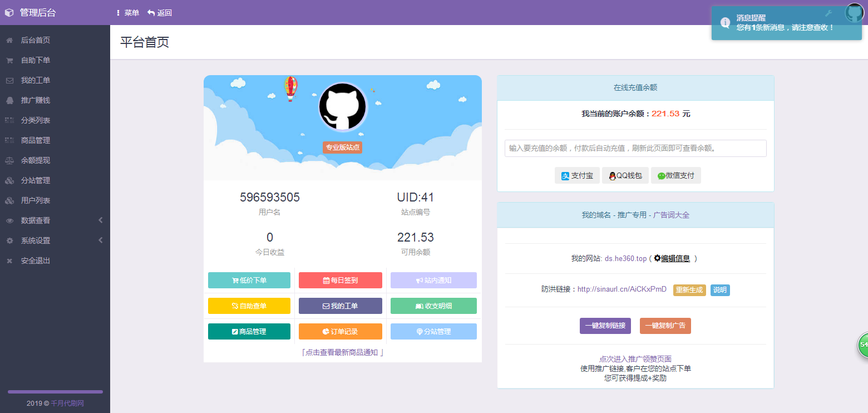Pay with 支付宝 button

577,175
